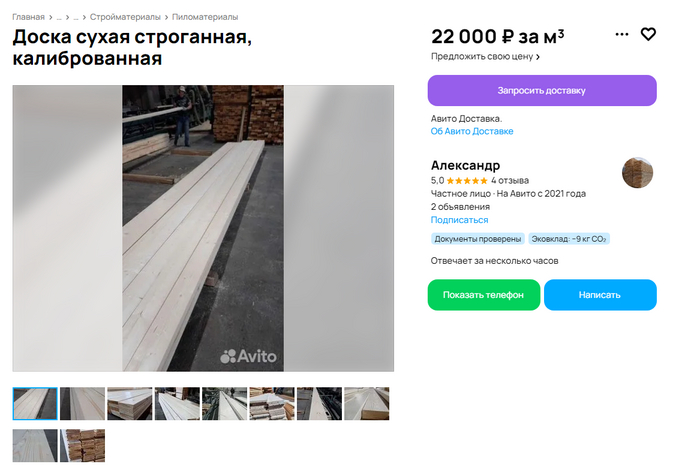
Task: Click the Запросить доставку button
Action: (x=542, y=91)
